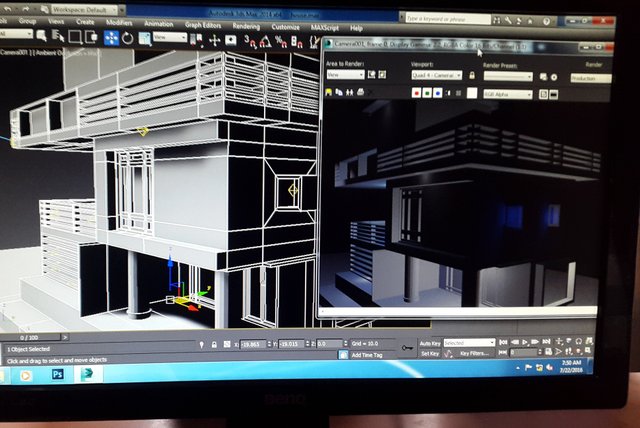Viewport: 640px width, 428px height.
Task: Click the Edit Region icon beside Area to Render
Action: tap(371, 75)
